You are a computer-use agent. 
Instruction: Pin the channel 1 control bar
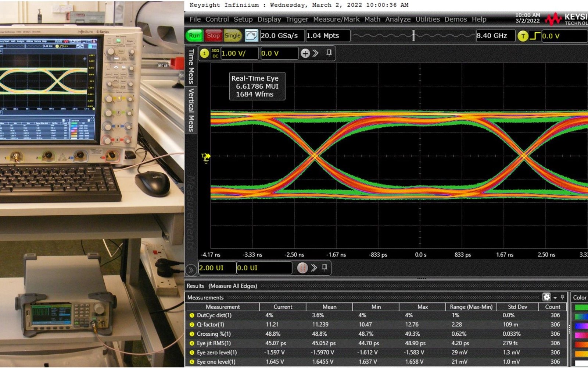[329, 53]
